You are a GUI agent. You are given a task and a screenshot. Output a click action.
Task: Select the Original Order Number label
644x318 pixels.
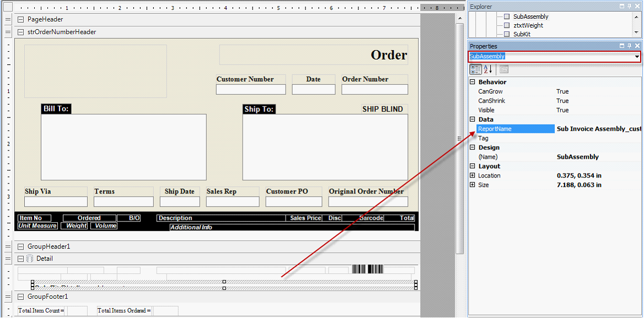(x=368, y=192)
